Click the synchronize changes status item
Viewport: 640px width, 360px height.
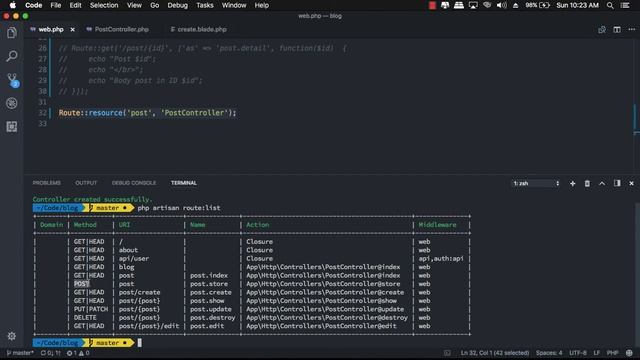[x=50, y=353]
